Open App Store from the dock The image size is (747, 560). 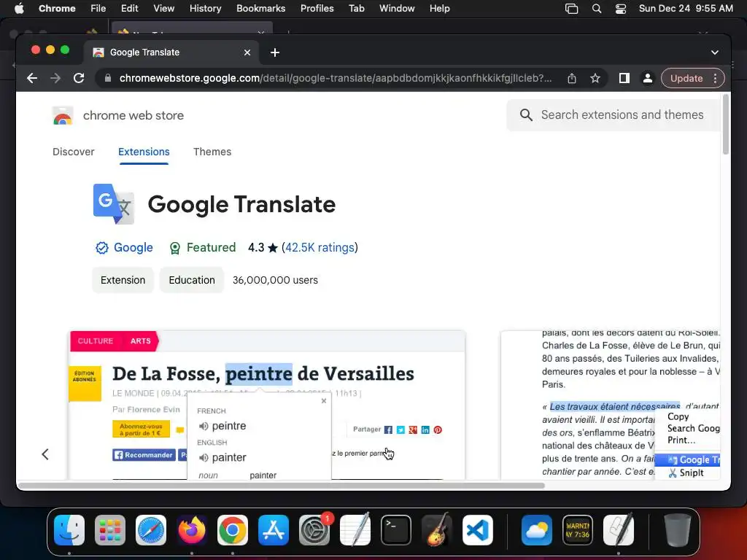(x=274, y=530)
